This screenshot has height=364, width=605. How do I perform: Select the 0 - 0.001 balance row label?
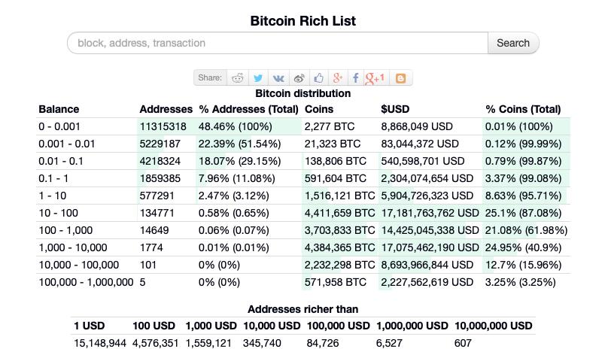coord(59,126)
